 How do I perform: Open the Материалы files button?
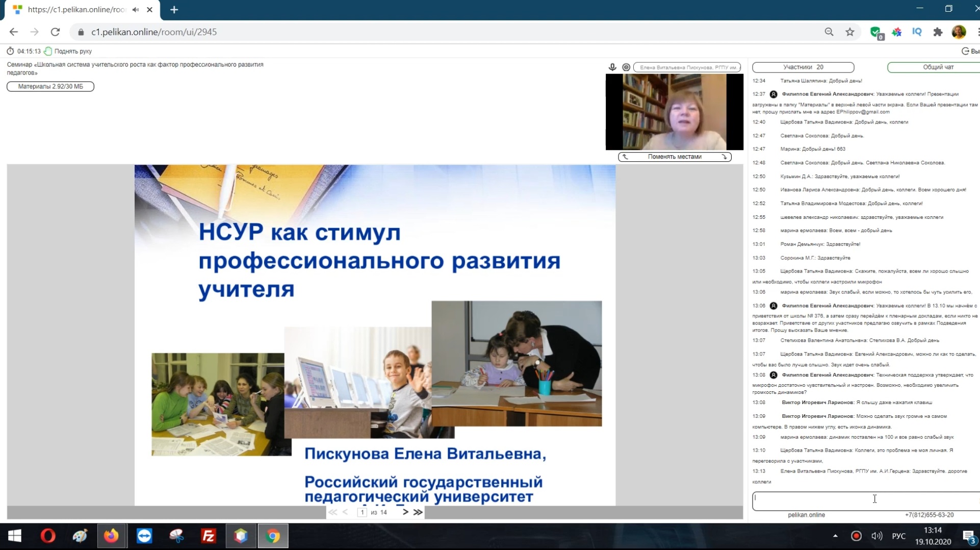(x=50, y=86)
